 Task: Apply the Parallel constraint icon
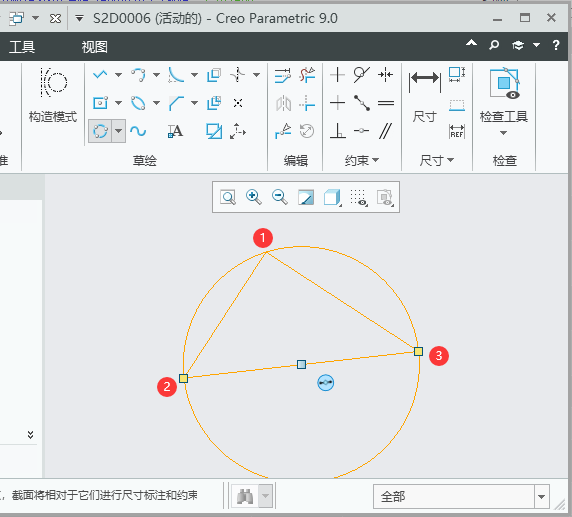click(x=385, y=131)
